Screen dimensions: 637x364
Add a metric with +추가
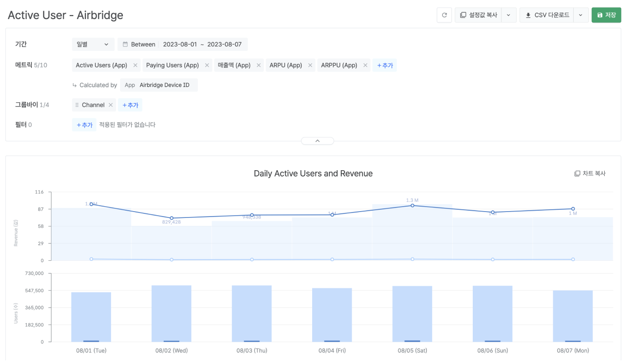[x=384, y=66]
